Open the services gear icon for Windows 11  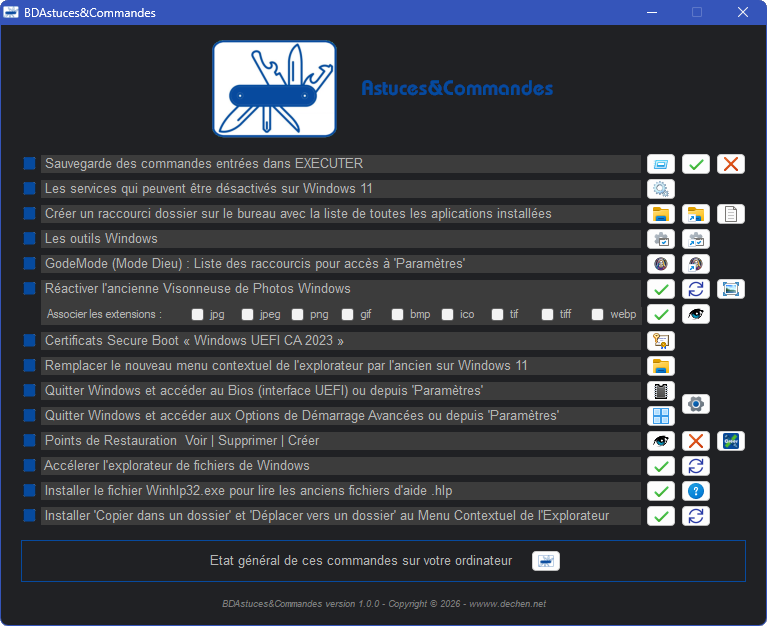tap(660, 189)
